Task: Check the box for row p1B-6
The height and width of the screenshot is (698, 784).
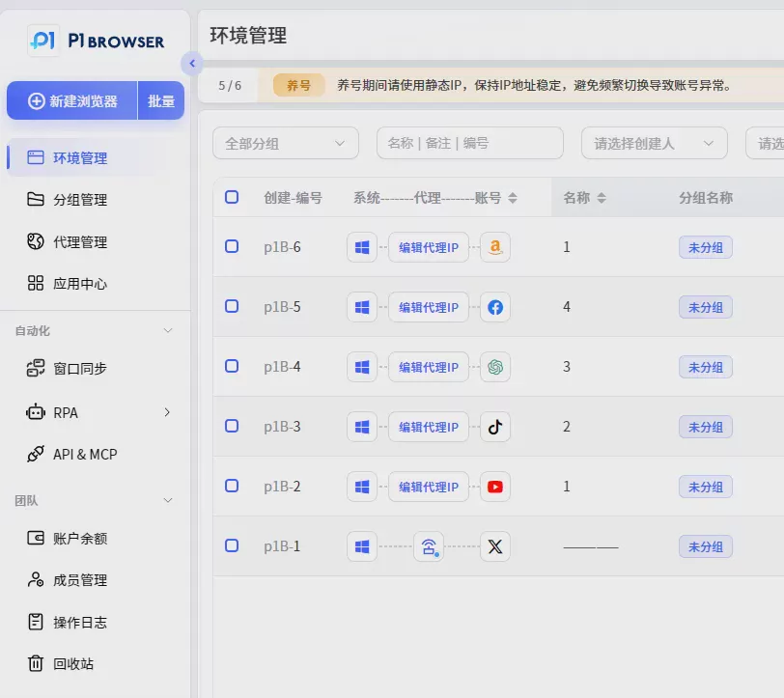Action: pyautogui.click(x=232, y=246)
